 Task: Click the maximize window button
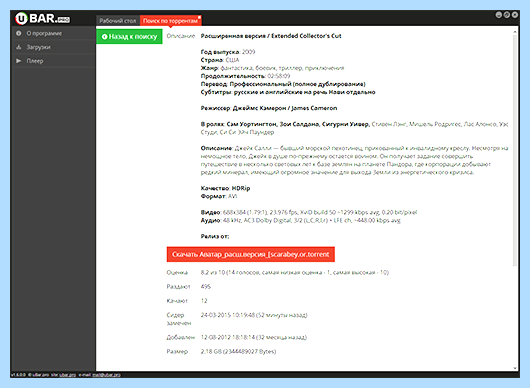click(x=507, y=15)
